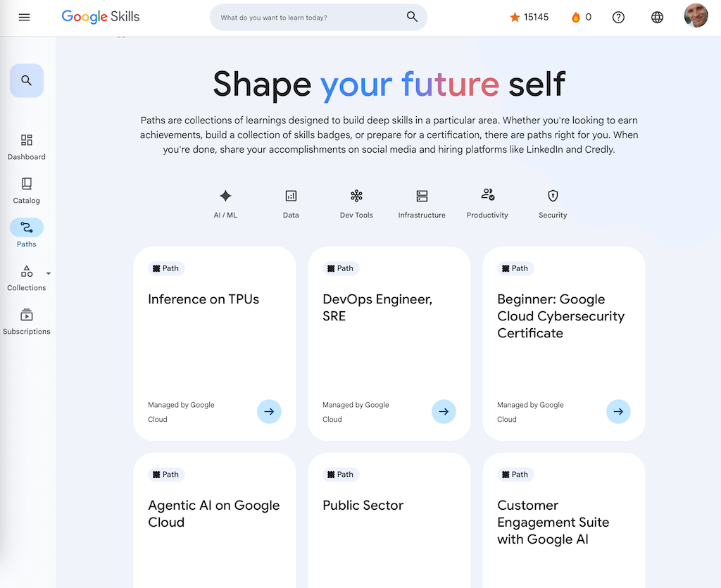Click the "What do you want to learn" search field
The height and width of the screenshot is (588, 721).
[310, 17]
